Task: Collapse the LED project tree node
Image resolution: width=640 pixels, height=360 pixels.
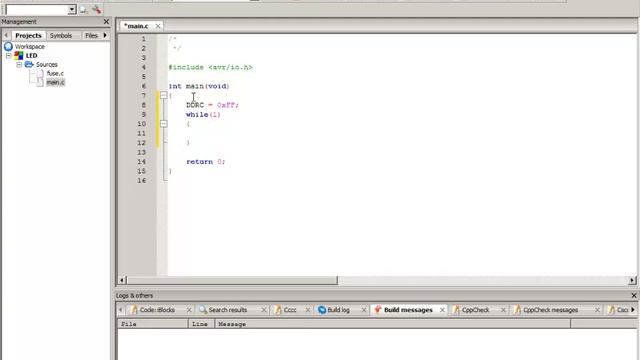Action: [x=8, y=56]
